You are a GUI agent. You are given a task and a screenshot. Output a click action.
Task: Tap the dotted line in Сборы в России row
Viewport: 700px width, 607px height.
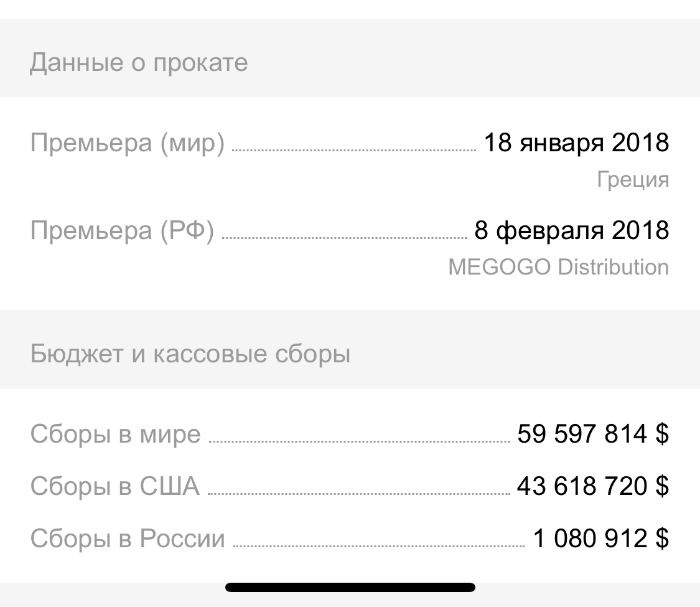tap(378, 546)
